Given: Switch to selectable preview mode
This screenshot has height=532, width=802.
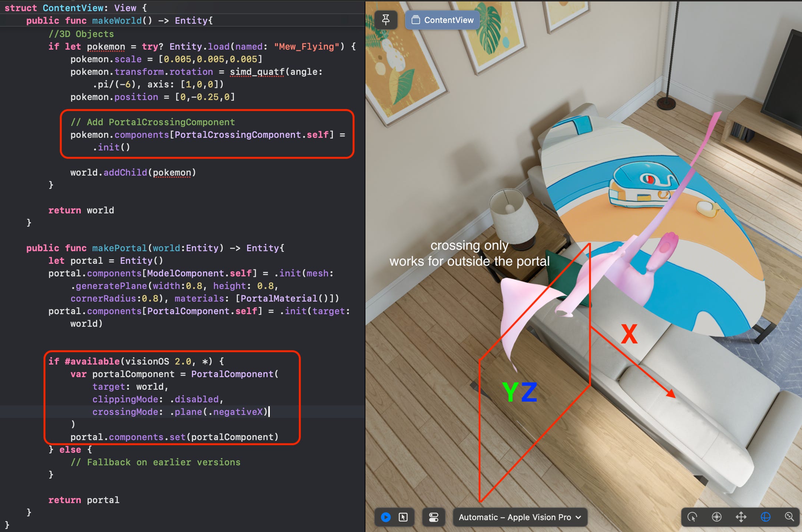Looking at the screenshot, I should click(403, 517).
